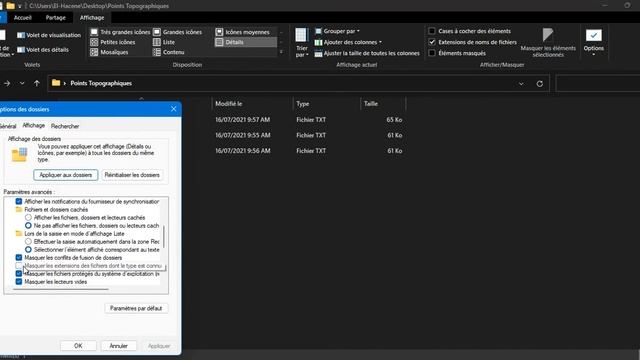This screenshot has height=360, width=640.
Task: Enable Cases à cocher des éléments
Action: (x=432, y=31)
